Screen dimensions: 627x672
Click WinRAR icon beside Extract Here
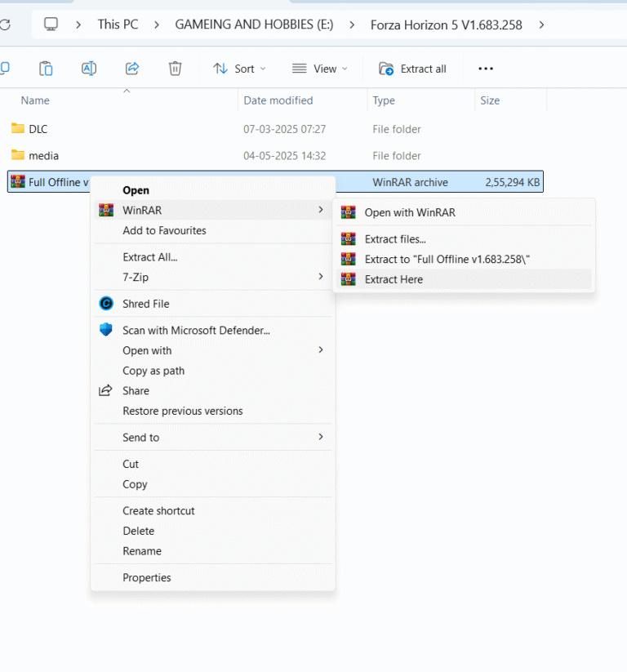pos(348,279)
